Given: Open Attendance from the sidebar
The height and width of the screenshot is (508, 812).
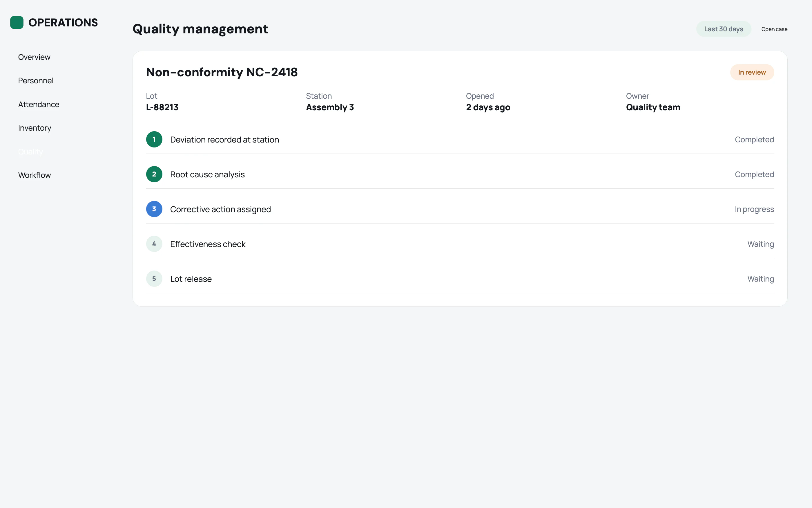Looking at the screenshot, I should point(39,105).
